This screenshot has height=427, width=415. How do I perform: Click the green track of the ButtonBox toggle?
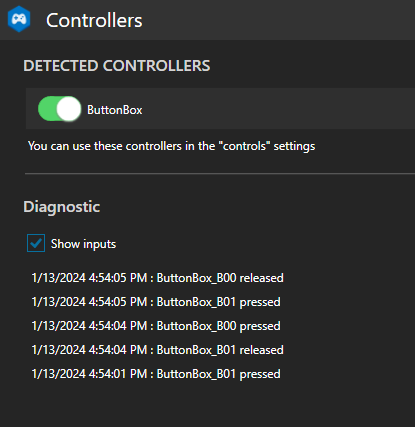click(x=47, y=109)
